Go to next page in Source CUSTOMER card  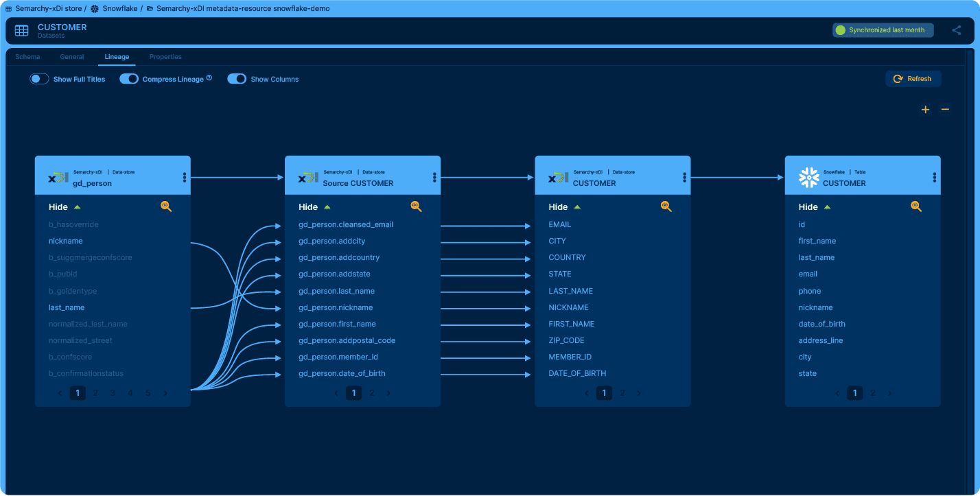coord(388,393)
